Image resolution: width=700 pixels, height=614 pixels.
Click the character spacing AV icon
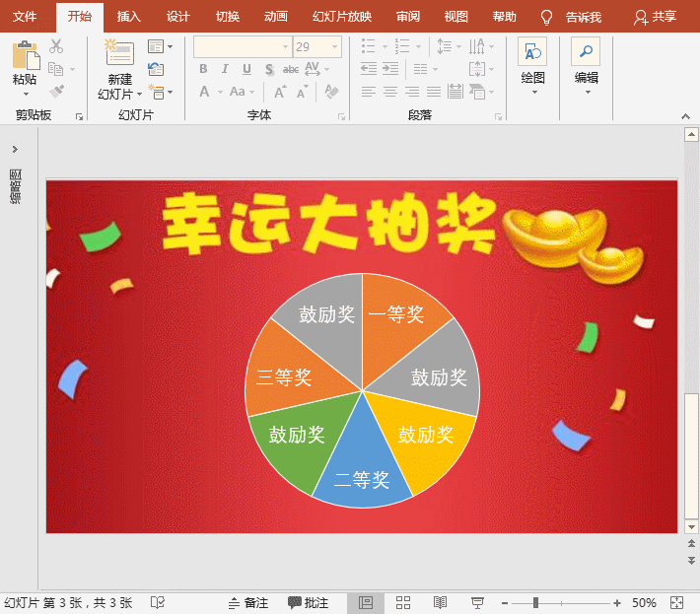[x=313, y=69]
